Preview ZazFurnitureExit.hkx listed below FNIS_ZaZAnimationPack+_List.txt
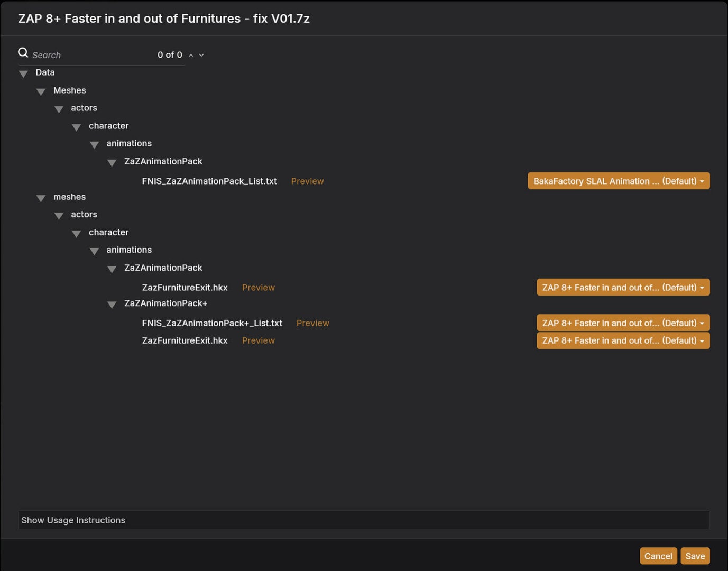728x571 pixels. click(258, 340)
